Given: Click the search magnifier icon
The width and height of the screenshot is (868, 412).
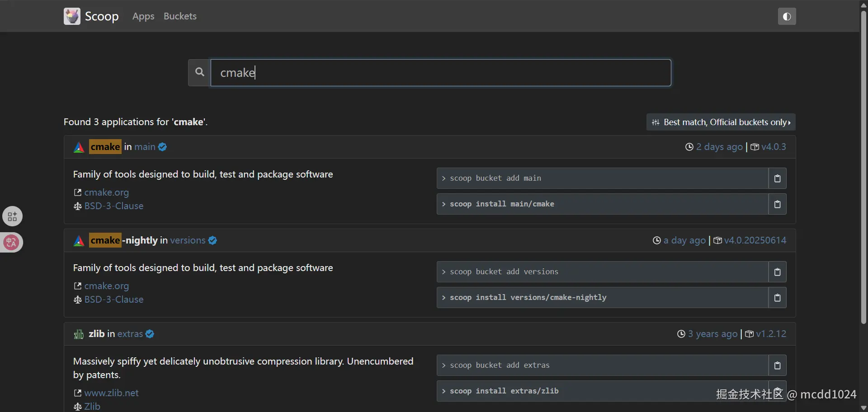Looking at the screenshot, I should pyautogui.click(x=199, y=72).
